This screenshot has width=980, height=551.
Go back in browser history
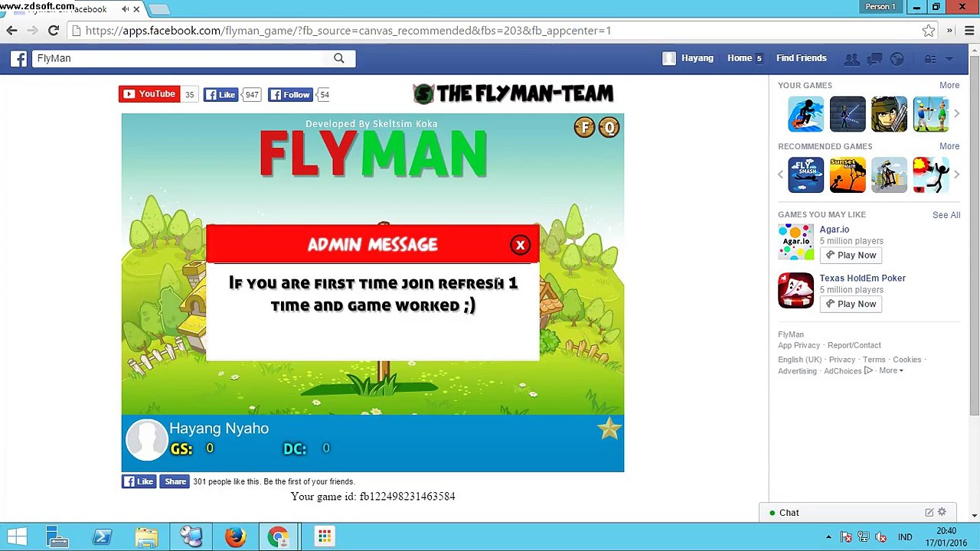coord(11,31)
